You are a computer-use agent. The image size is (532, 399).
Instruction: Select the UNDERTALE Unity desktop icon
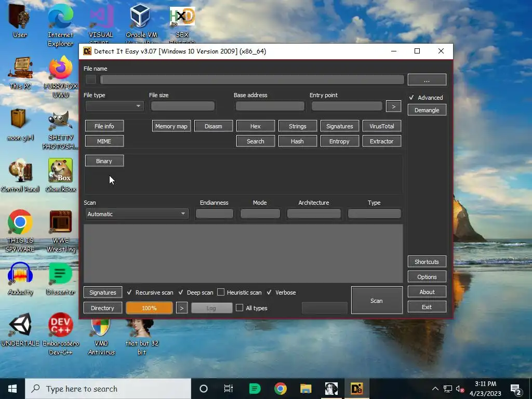[x=20, y=330]
